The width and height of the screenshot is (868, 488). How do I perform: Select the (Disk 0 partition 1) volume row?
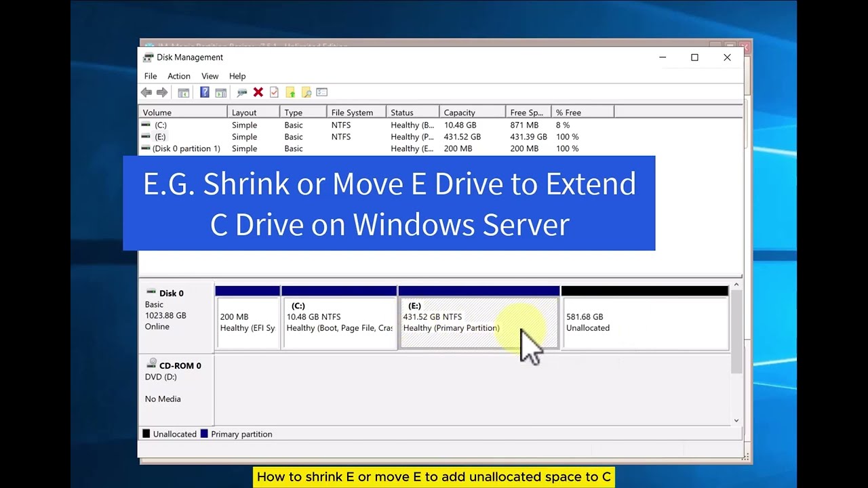click(x=186, y=148)
